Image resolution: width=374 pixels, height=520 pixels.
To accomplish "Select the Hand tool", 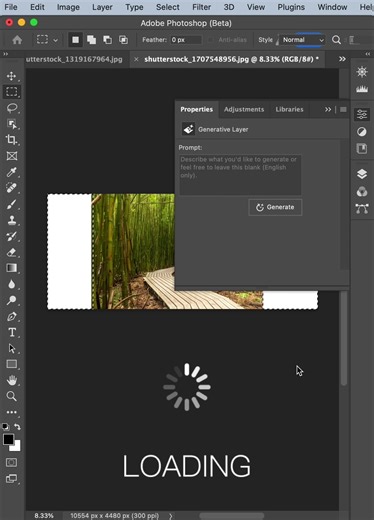I will (x=12, y=380).
